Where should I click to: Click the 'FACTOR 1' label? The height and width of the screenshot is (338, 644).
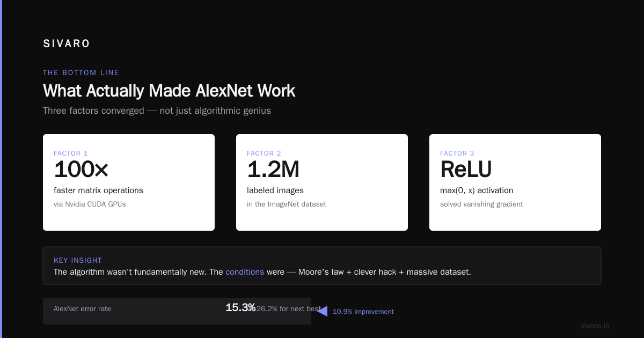coord(70,153)
